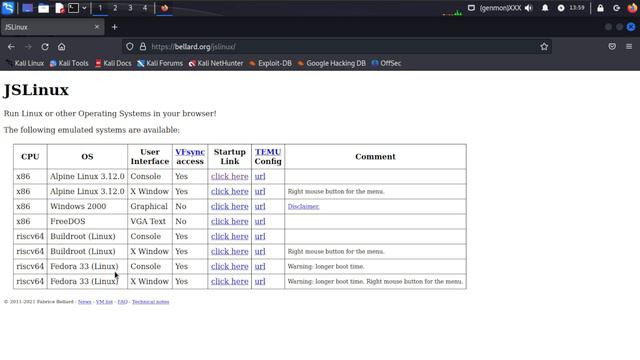Screen dimensions: 640x360
Task: Click the volume speaker icon in the system tray
Action: tap(529, 8)
